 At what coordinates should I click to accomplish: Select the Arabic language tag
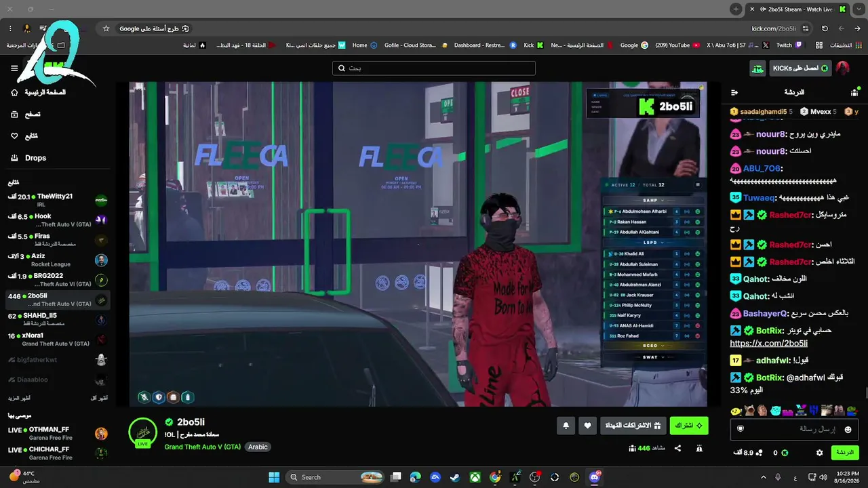pos(258,447)
